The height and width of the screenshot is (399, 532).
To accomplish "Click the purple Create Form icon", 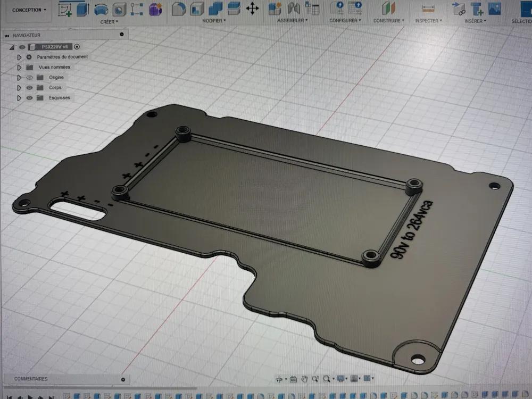I will (155, 9).
